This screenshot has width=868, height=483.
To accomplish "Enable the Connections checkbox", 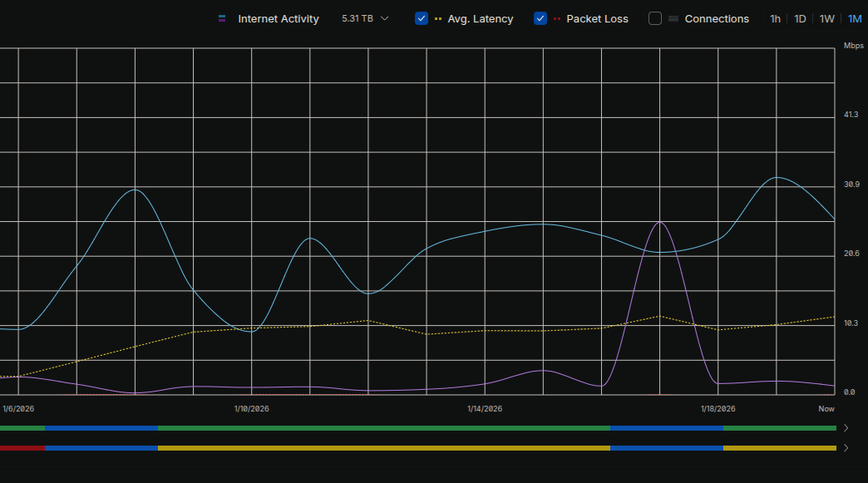I will tap(655, 18).
